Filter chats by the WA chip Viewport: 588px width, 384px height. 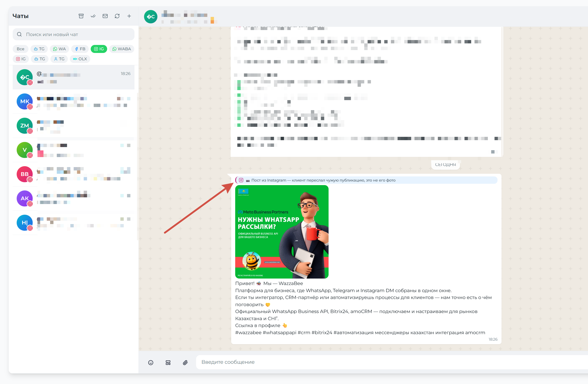[60, 49]
